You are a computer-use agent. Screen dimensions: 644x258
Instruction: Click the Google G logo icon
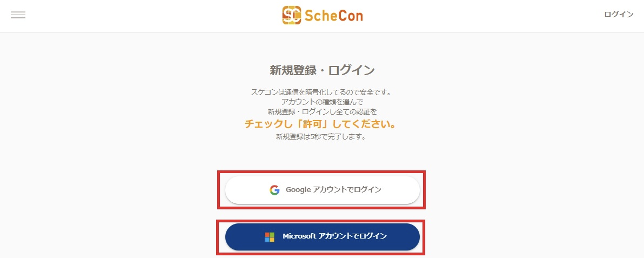click(x=274, y=190)
